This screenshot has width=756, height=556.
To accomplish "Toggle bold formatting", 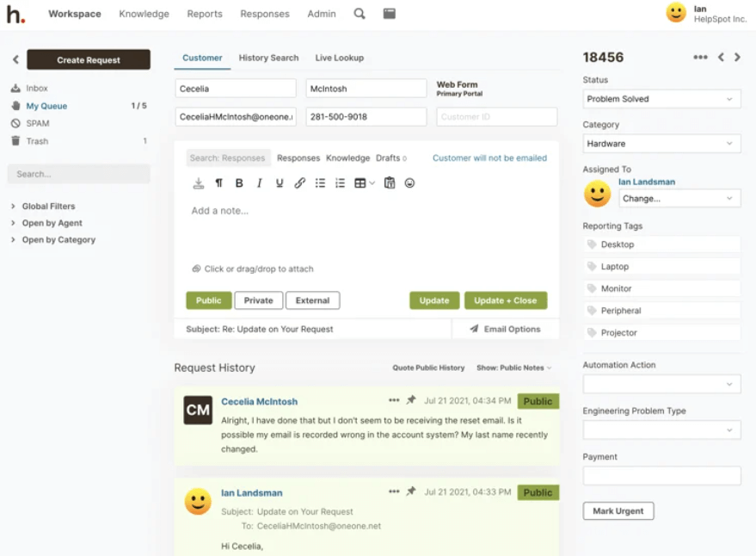I will (239, 183).
